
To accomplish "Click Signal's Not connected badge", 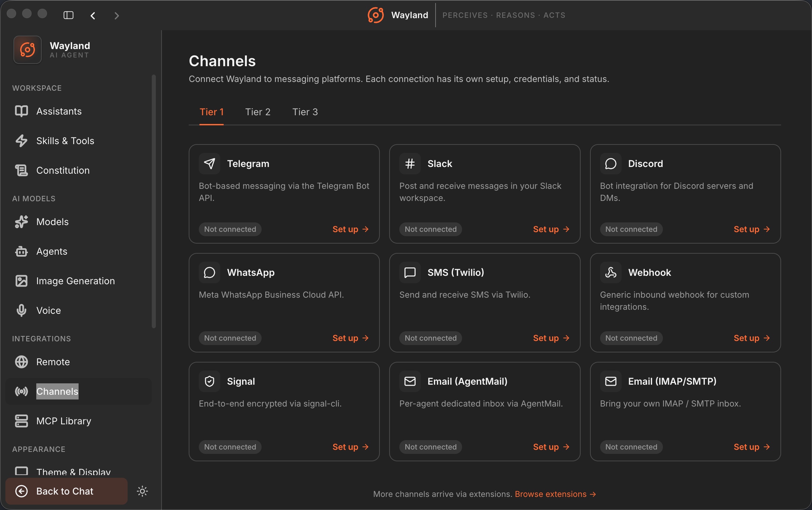I will (x=230, y=447).
